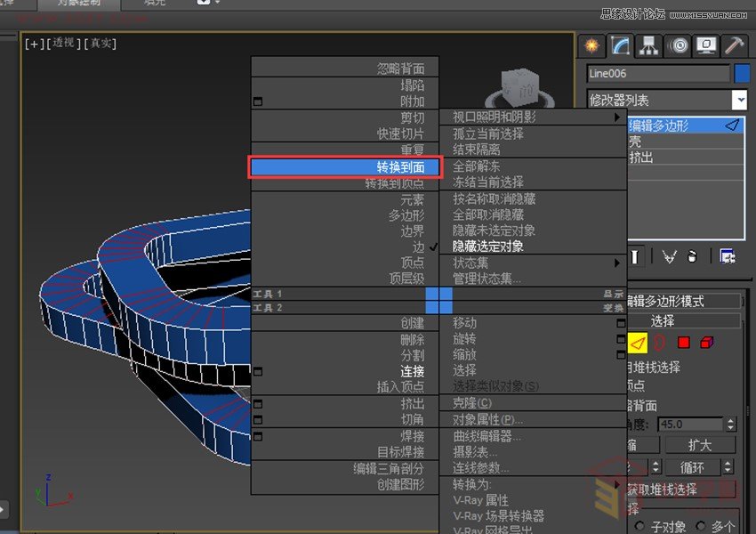Choose 隐藏选定对象 in quad menu
Screen dimensions: 756x534
point(534,246)
